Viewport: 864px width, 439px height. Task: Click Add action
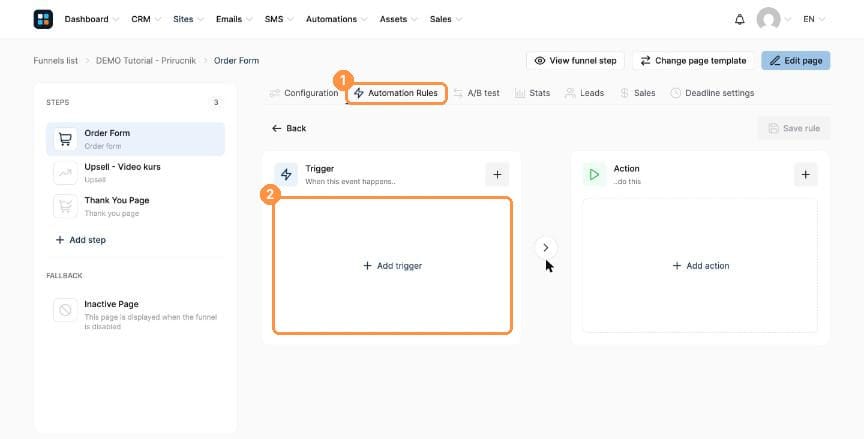click(x=700, y=265)
